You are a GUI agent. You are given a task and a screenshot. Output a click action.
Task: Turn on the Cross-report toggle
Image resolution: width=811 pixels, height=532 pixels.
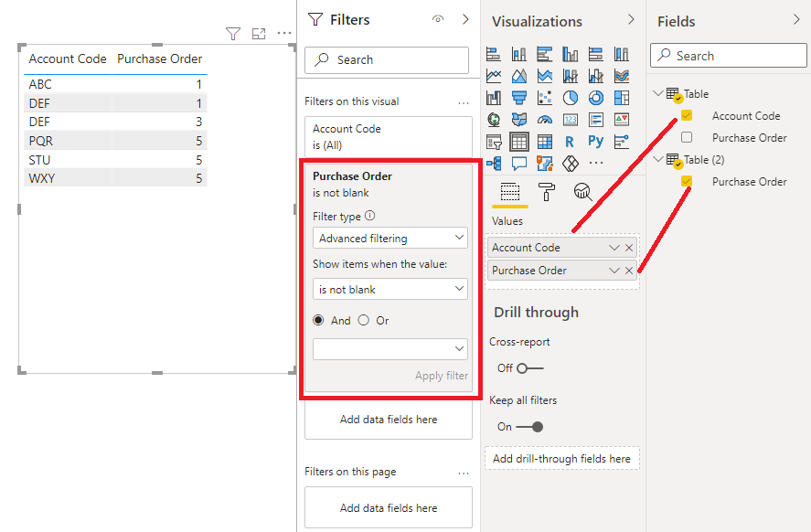[529, 368]
